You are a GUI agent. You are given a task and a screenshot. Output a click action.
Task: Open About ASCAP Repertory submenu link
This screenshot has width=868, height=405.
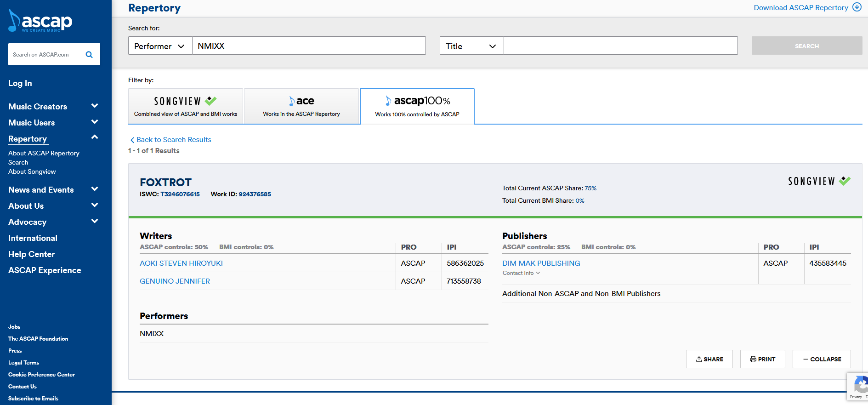point(44,153)
